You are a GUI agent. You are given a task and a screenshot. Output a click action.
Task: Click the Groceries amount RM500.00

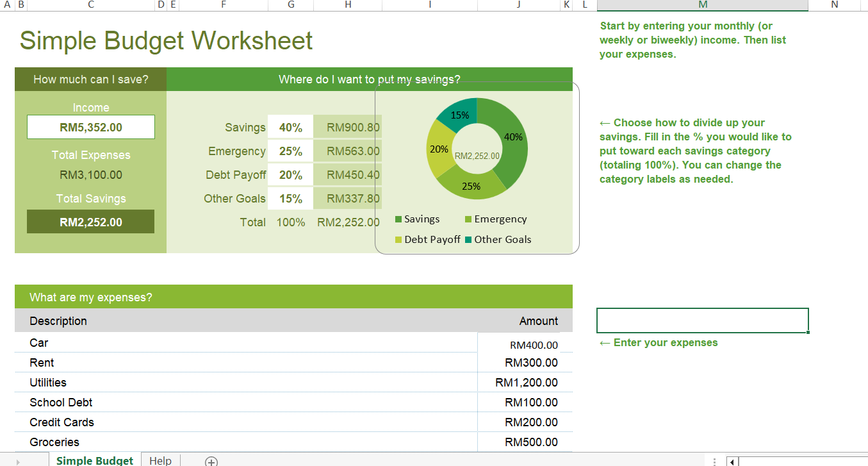click(x=531, y=442)
